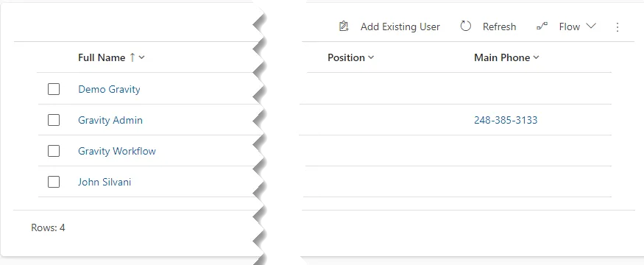Open the Gravity Admin user link
This screenshot has width=644, height=265.
pyautogui.click(x=110, y=121)
